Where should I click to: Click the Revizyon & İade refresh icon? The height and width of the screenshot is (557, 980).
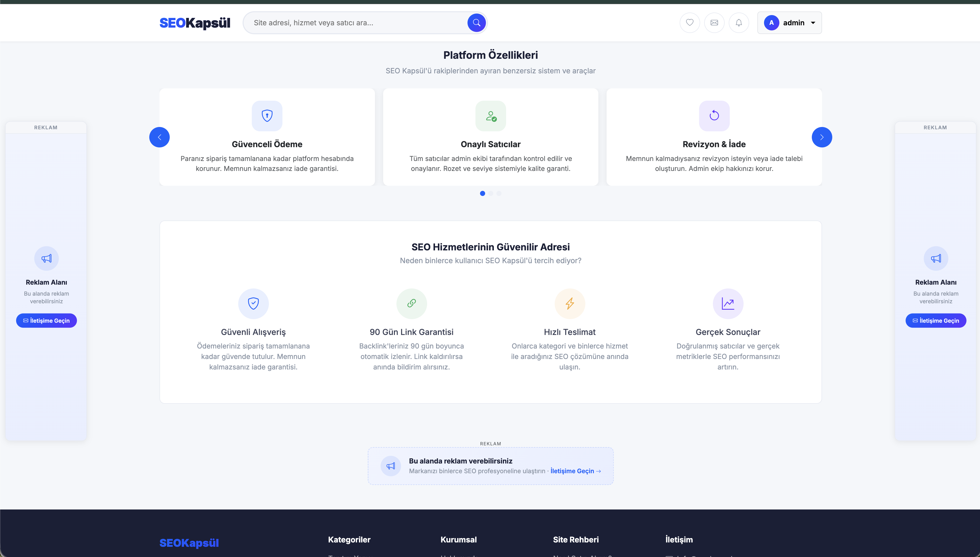[714, 115]
